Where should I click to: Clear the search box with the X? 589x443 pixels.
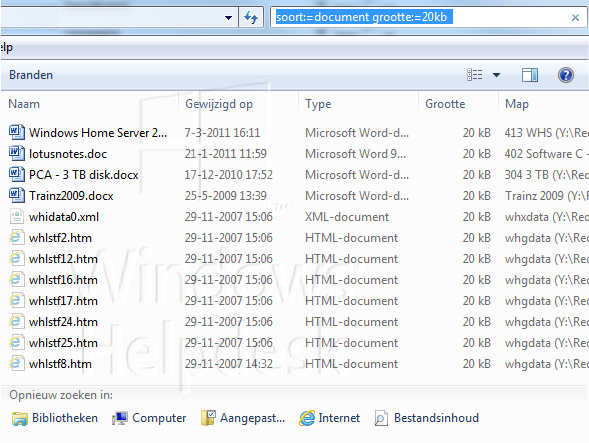click(x=575, y=17)
